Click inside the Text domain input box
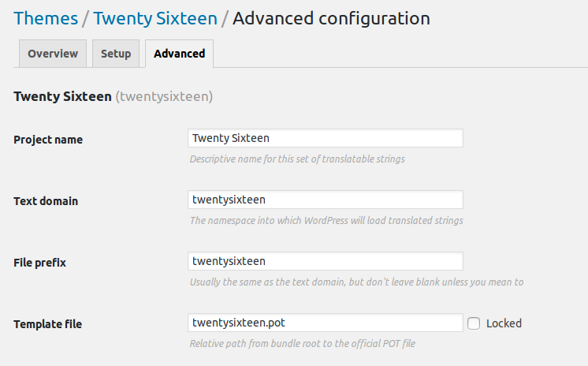The width and height of the screenshot is (588, 366). (x=325, y=200)
